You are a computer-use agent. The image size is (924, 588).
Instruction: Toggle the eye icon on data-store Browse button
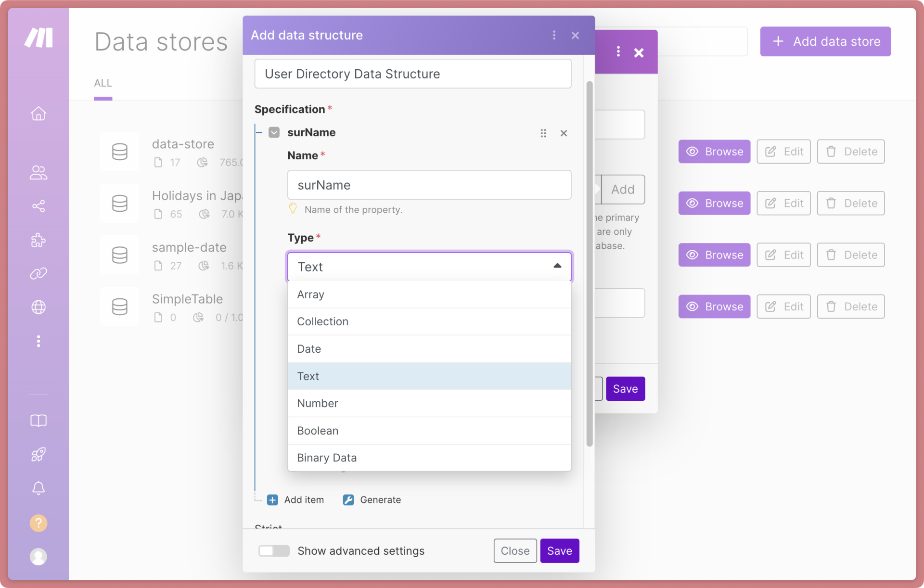tap(693, 152)
